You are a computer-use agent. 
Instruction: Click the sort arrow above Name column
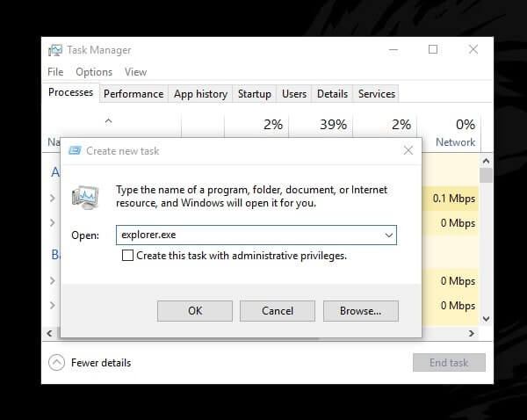tap(108, 120)
